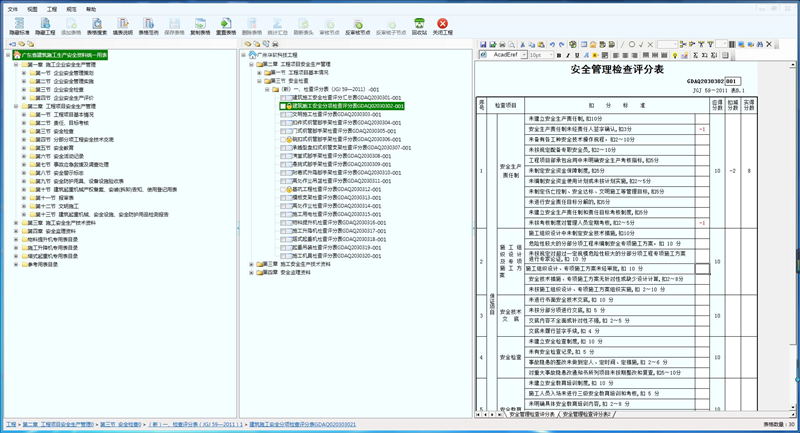Collapse （新）一、检查评分表 node in project tree
Viewport: 800px width, 433px height.
(267, 89)
